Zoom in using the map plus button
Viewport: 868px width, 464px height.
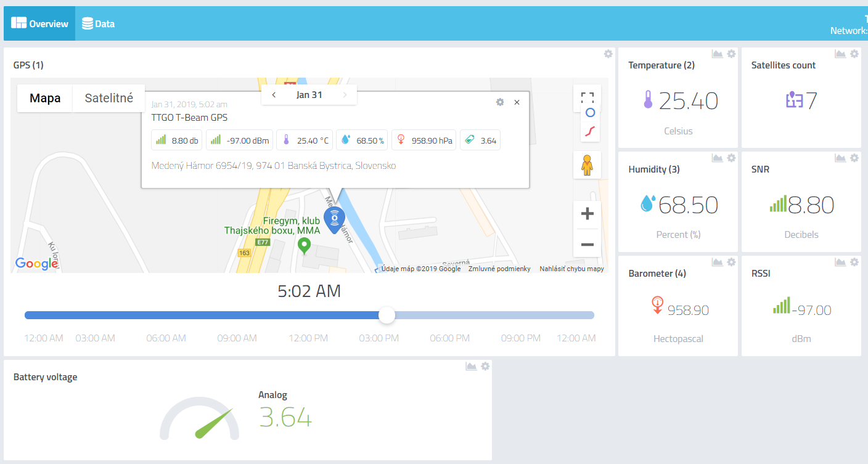point(586,213)
